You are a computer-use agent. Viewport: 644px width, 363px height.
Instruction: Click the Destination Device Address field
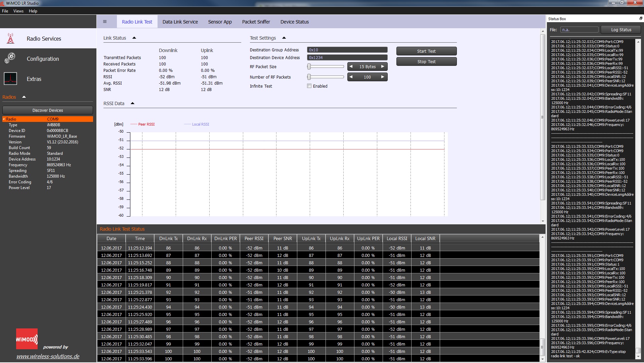click(347, 57)
